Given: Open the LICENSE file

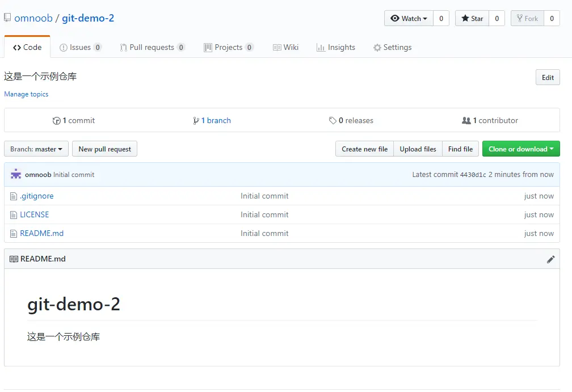Looking at the screenshot, I should 34,214.
